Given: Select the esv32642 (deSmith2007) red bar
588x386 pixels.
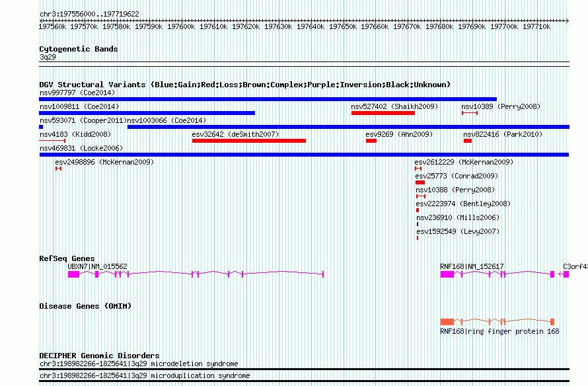Looking at the screenshot, I should 249,141.
